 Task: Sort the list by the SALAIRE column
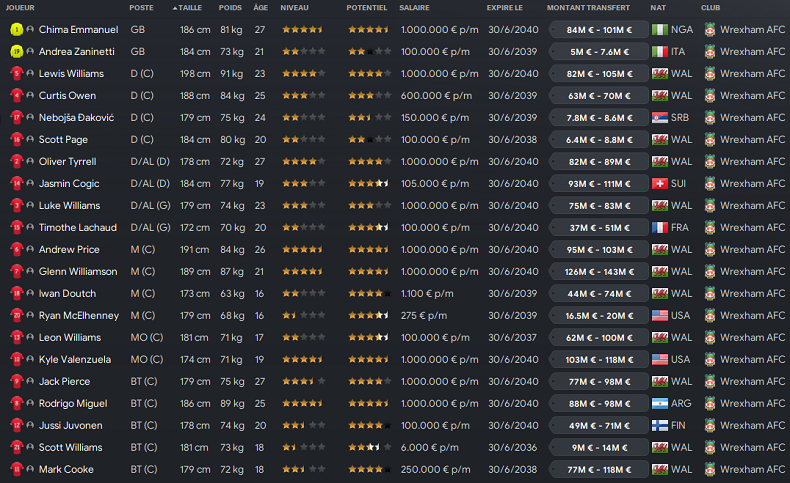[415, 7]
